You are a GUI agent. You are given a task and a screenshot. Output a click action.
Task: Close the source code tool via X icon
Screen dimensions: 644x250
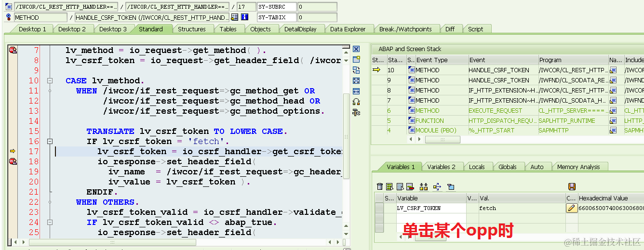coord(356,49)
